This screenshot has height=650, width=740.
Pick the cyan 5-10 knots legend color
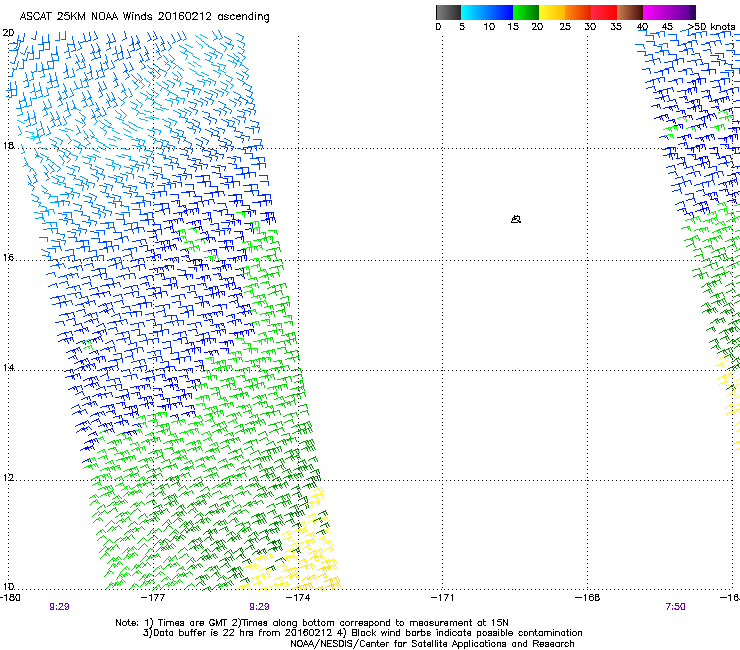pyautogui.click(x=474, y=12)
